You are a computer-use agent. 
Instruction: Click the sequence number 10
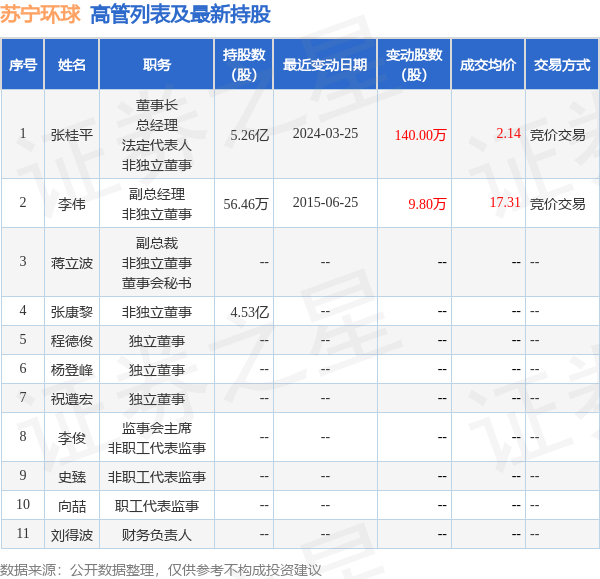point(23,504)
